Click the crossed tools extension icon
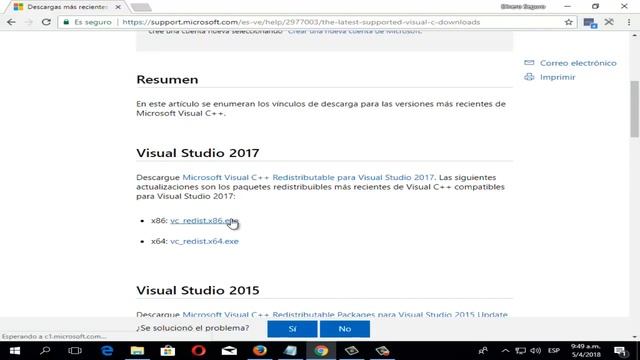This screenshot has height=360, width=640. (x=609, y=22)
